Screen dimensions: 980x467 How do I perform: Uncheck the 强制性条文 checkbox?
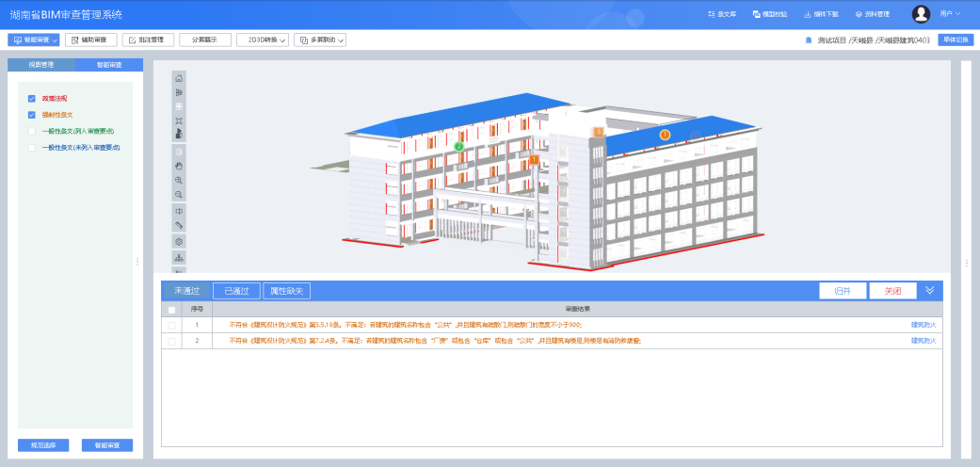(32, 115)
